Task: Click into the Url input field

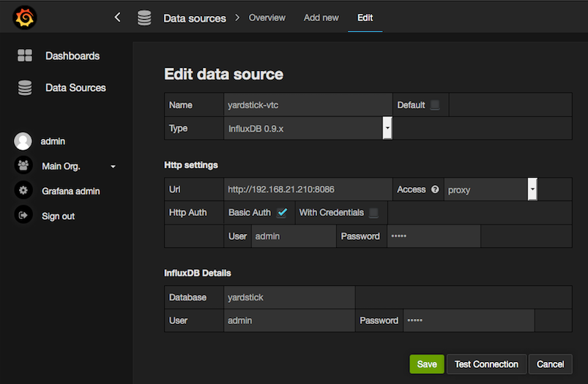Action: pyautogui.click(x=308, y=189)
